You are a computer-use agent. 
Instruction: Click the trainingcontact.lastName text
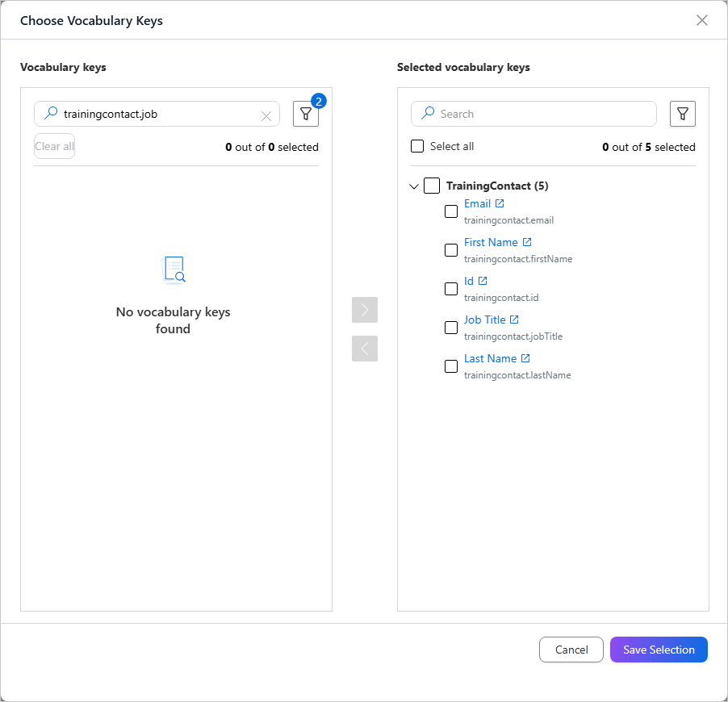(517, 375)
